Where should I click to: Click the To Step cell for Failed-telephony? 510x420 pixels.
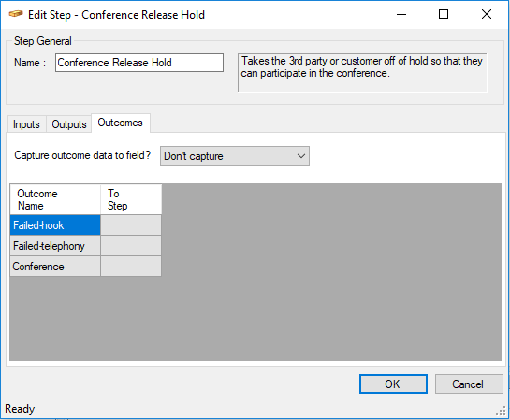click(x=131, y=246)
